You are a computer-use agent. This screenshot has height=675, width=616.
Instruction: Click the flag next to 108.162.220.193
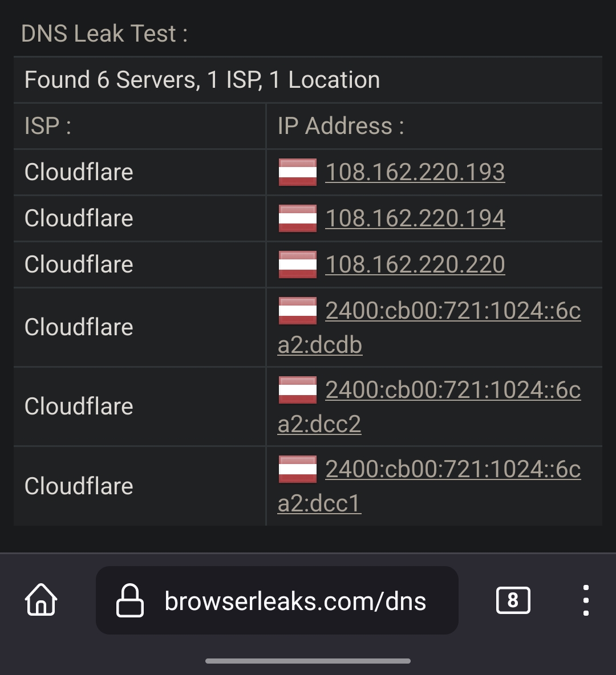click(298, 172)
